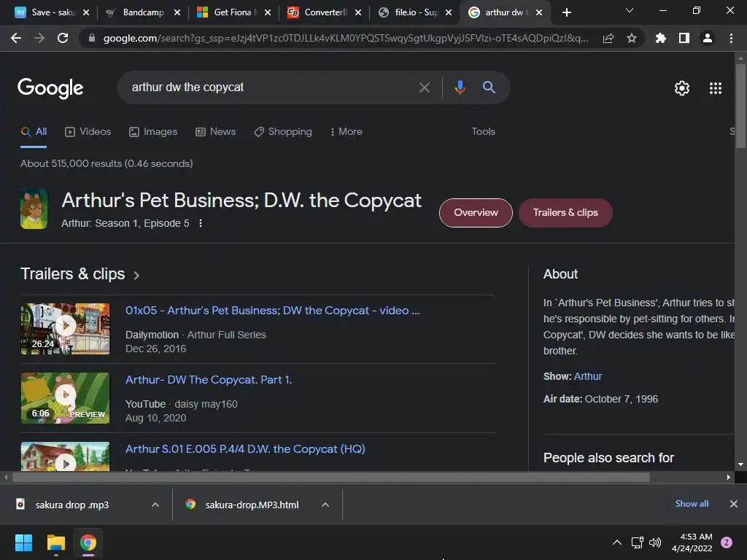Open Arthur S.01 E.005 P.4/4 video thumbnail
The height and width of the screenshot is (560, 747).
click(65, 456)
